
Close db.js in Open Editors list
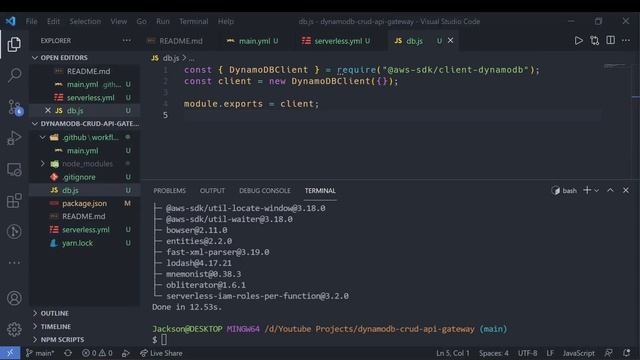(x=48, y=110)
